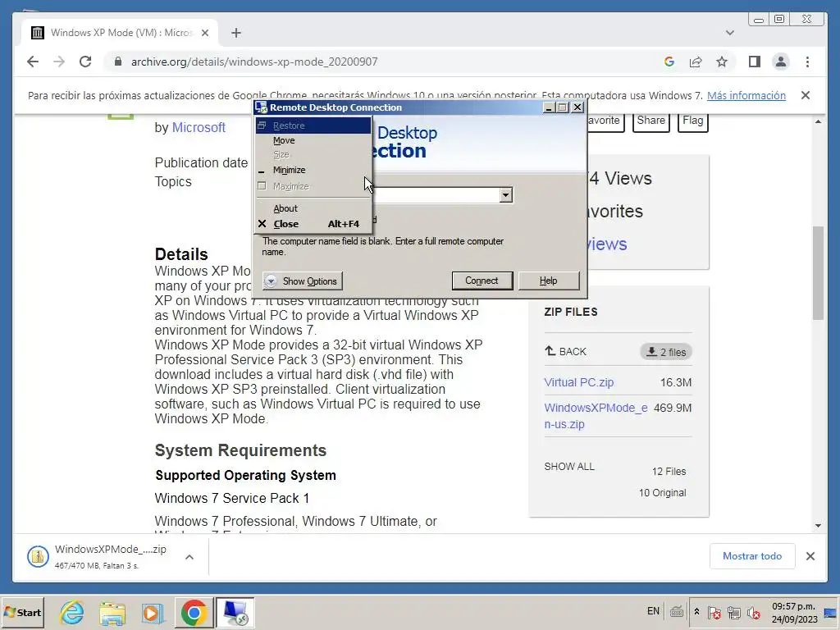Open Action Center flag tray icon
The image size is (840, 630).
714,612
